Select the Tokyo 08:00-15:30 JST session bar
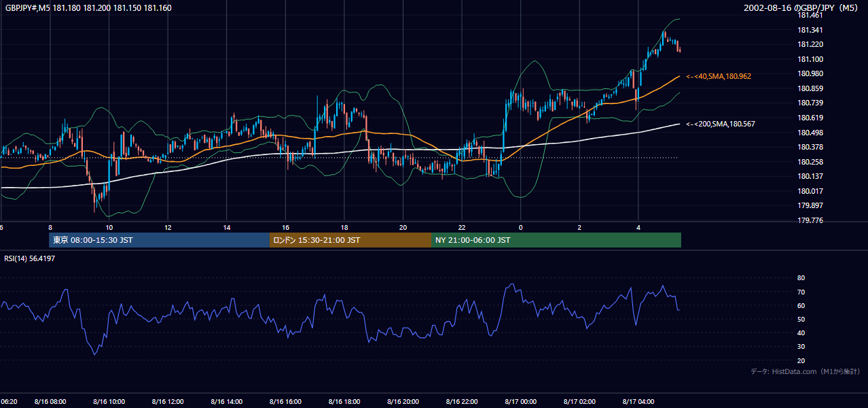 click(x=159, y=240)
